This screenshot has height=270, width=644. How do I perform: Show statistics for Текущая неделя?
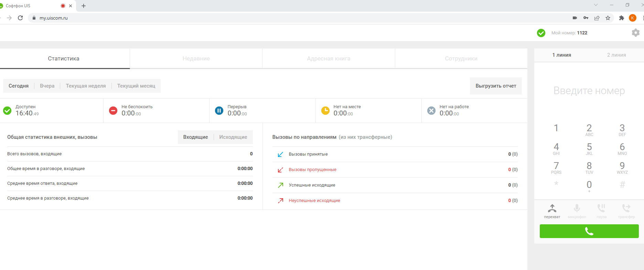click(x=86, y=86)
